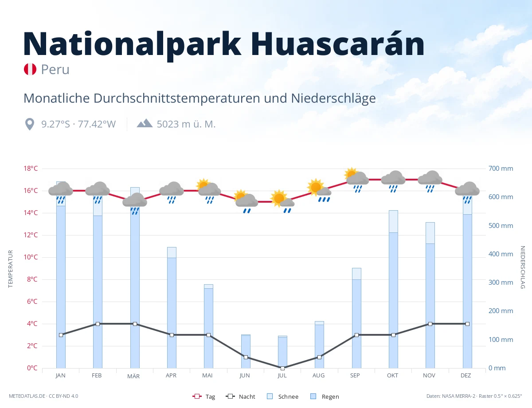Click the September precipitation bar

click(356, 318)
